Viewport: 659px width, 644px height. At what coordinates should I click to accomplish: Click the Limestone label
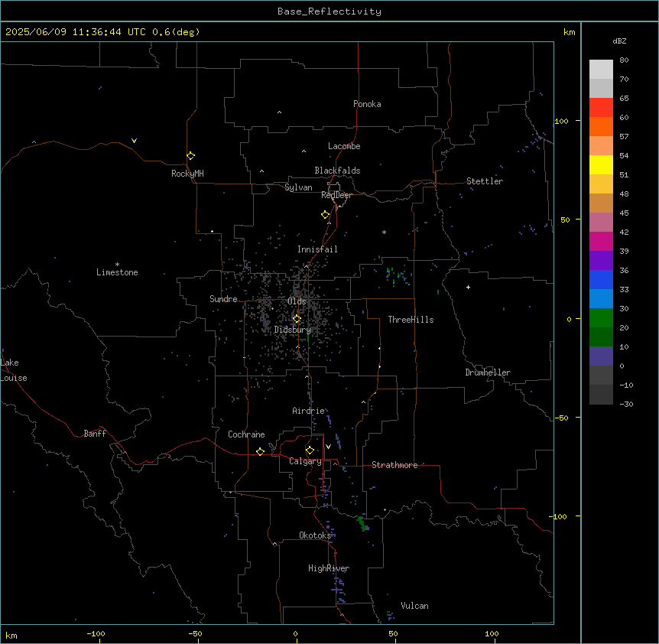click(117, 272)
